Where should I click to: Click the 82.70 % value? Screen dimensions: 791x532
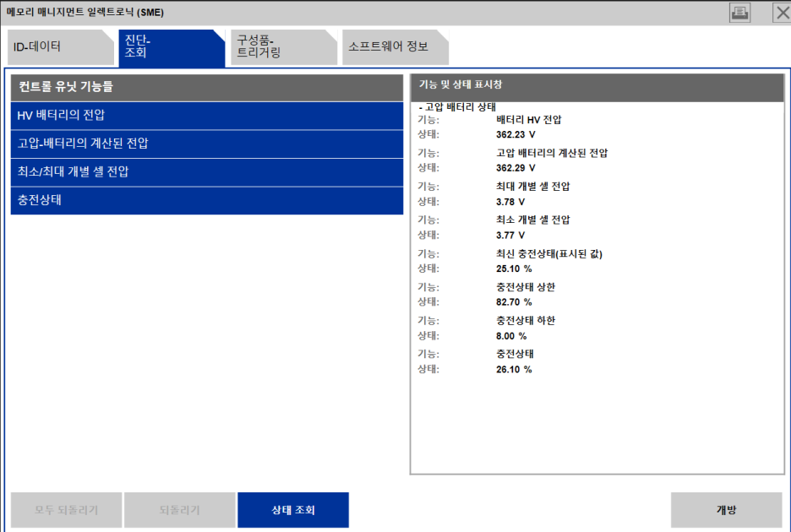click(x=514, y=302)
